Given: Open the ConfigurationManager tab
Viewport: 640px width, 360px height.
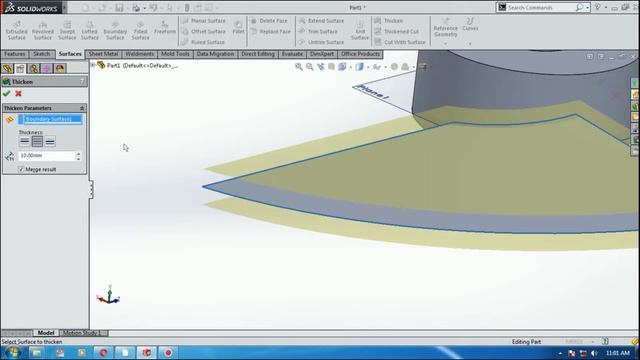Looking at the screenshot, I should (x=33, y=68).
